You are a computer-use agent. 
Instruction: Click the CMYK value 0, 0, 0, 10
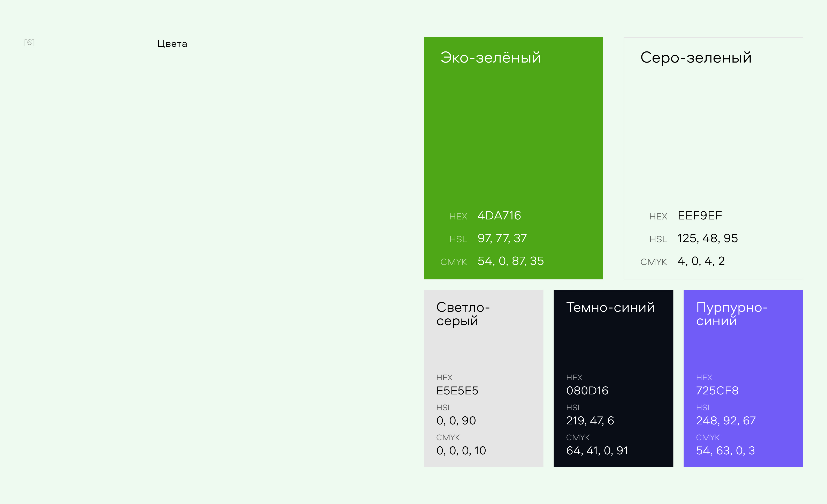461,451
